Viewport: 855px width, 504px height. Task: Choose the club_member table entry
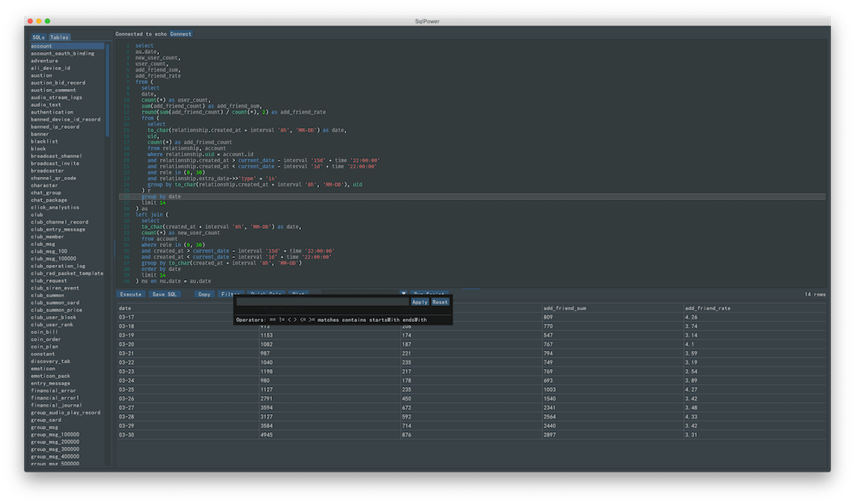pos(48,237)
